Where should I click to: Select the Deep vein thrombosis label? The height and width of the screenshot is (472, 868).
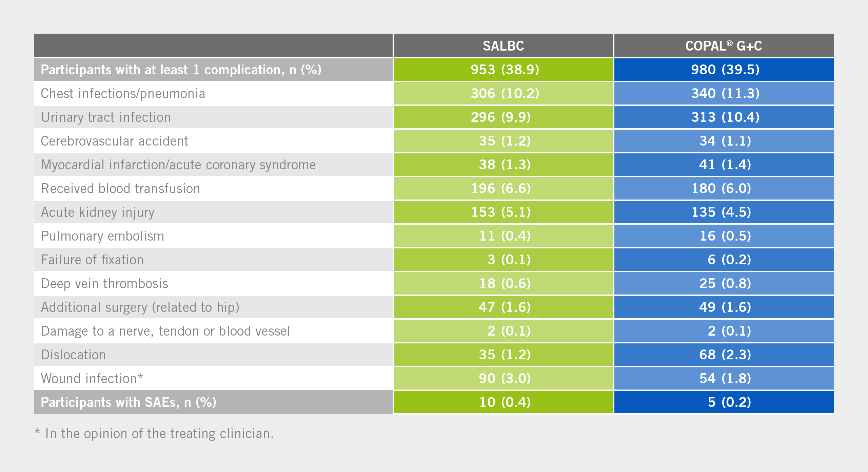pyautogui.click(x=104, y=284)
